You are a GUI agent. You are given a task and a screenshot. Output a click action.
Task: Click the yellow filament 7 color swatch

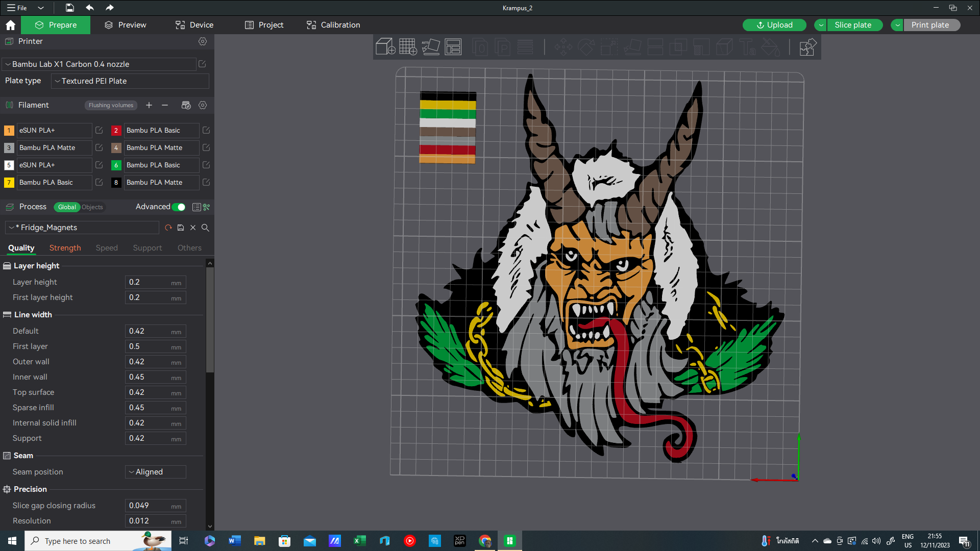(9, 183)
